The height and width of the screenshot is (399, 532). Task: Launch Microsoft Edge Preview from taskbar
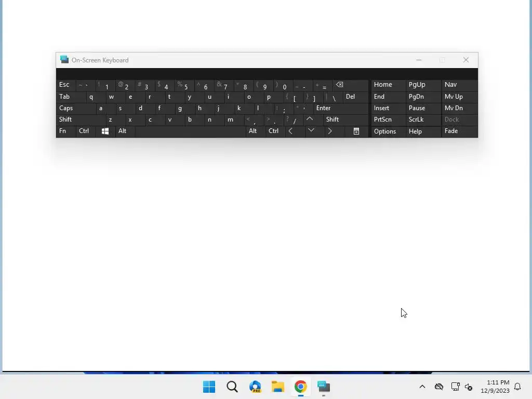[255, 387]
